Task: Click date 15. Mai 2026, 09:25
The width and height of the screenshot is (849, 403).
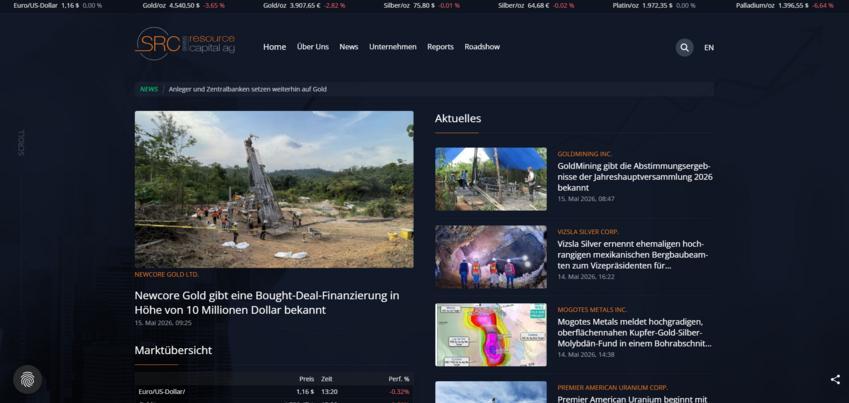Action: (163, 323)
